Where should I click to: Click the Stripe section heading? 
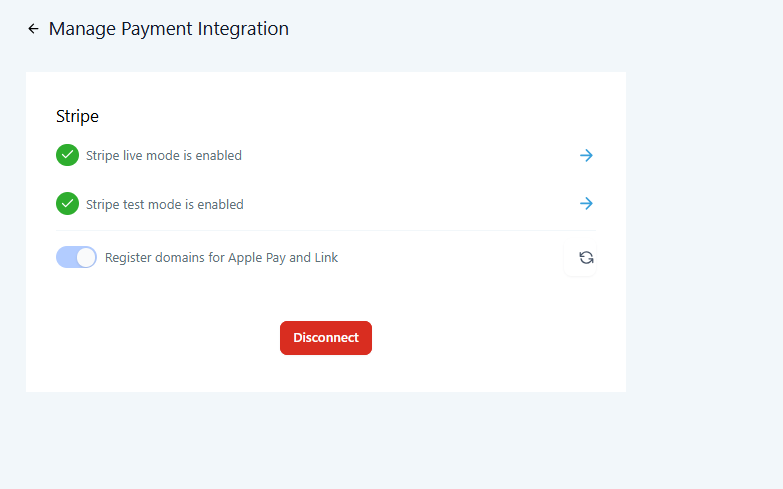[77, 116]
